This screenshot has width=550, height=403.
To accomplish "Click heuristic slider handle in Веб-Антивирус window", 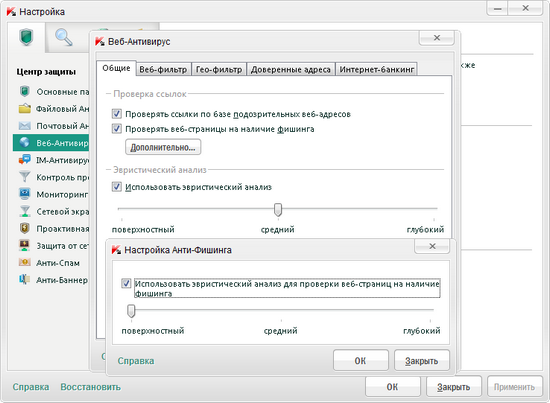I will pos(278,209).
